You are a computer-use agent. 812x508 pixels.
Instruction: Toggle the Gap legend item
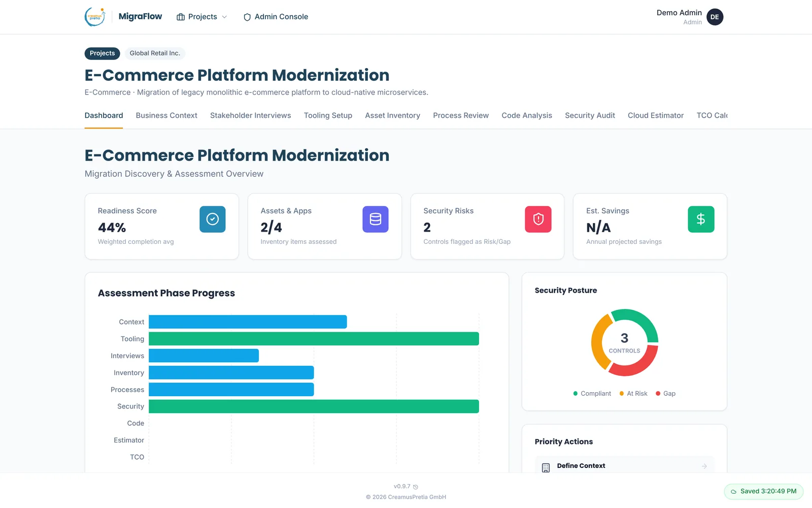665,394
